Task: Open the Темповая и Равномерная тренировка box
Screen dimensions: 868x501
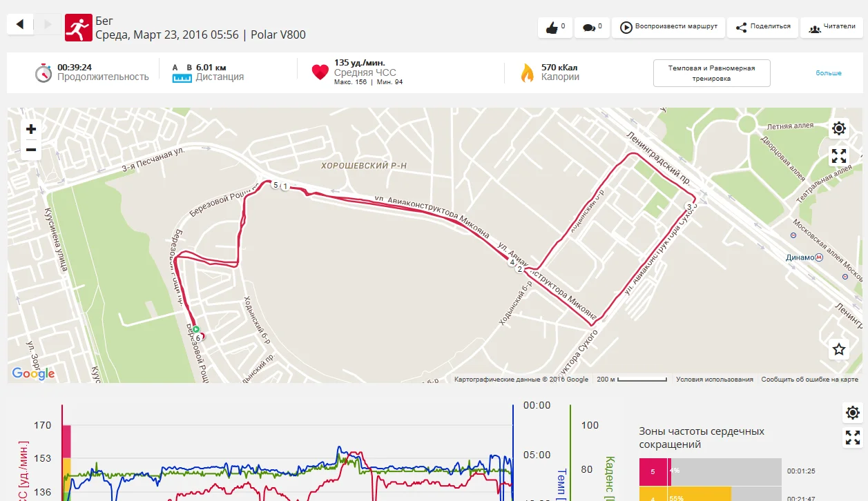Action: pyautogui.click(x=711, y=73)
